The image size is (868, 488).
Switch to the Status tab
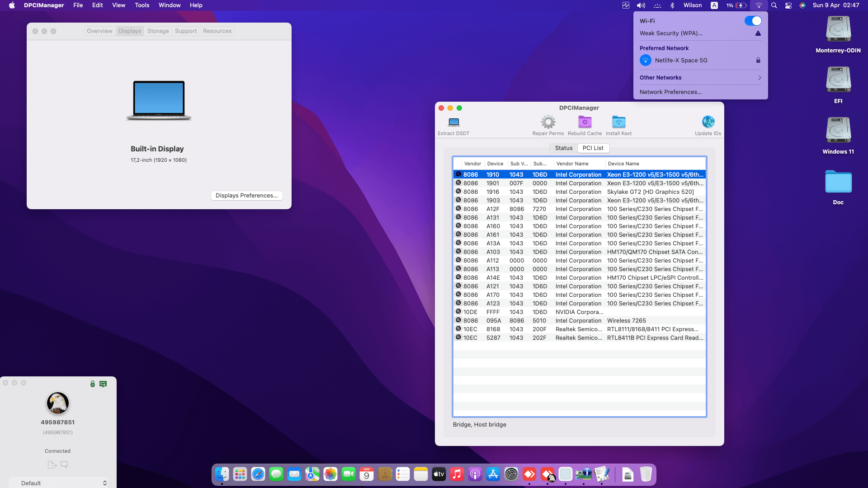[x=563, y=148]
